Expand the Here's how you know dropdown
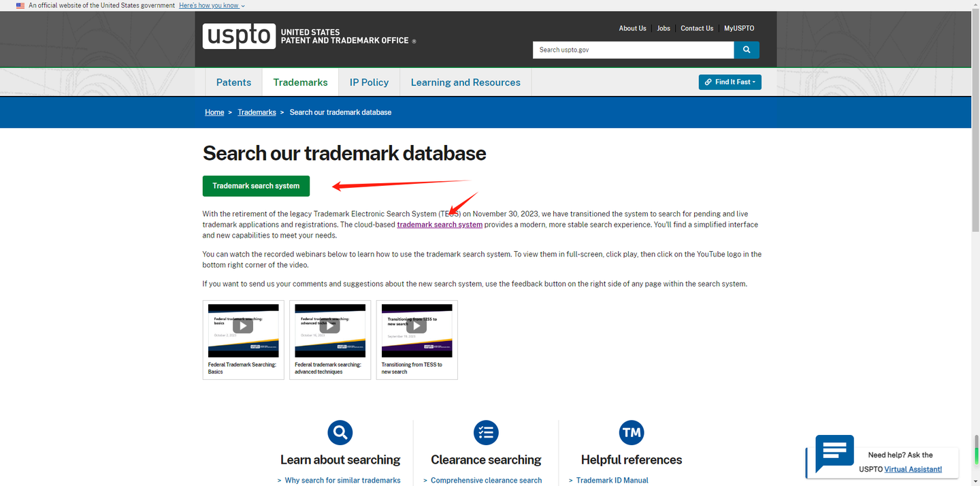This screenshot has height=486, width=980. [212, 5]
